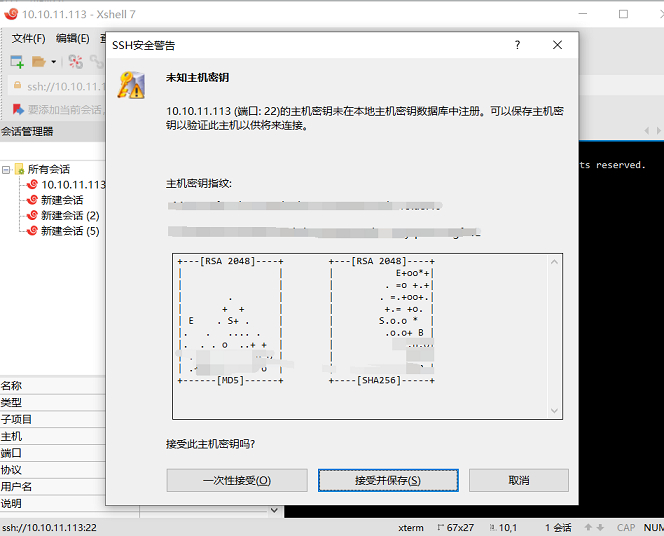Click the 取消 button
Viewport: 664px width, 536px height.
pos(519,480)
